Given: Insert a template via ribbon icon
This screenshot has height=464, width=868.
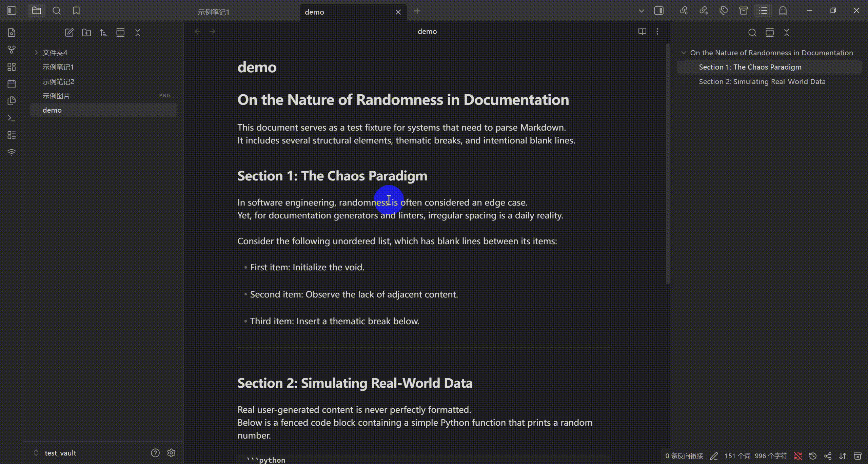Looking at the screenshot, I should tap(12, 101).
